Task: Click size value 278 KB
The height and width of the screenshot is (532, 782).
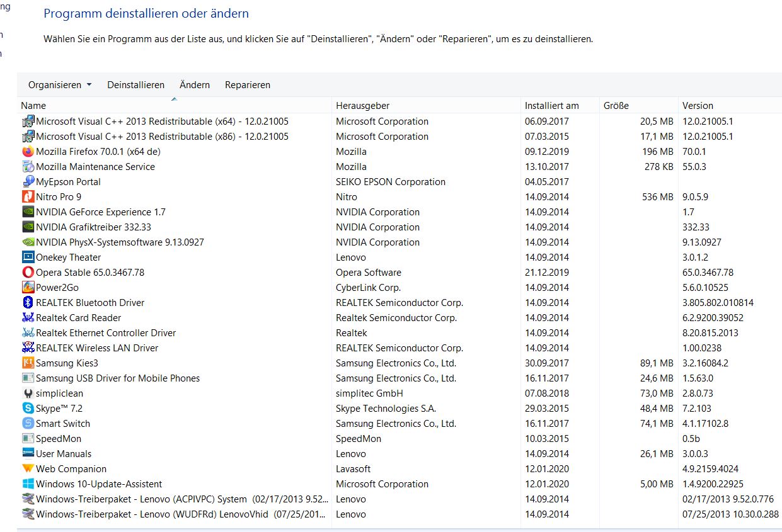Action: (x=658, y=166)
